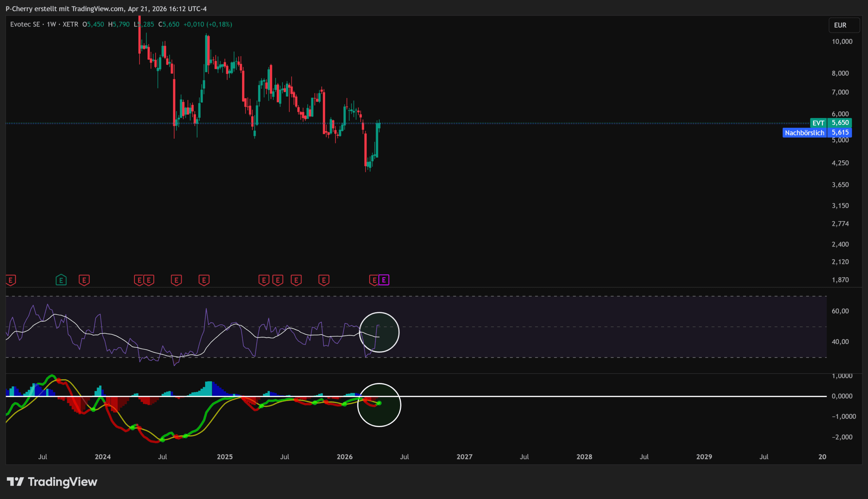Click the purple upcoming earnings E marker
This screenshot has height=499, width=868.
[384, 280]
